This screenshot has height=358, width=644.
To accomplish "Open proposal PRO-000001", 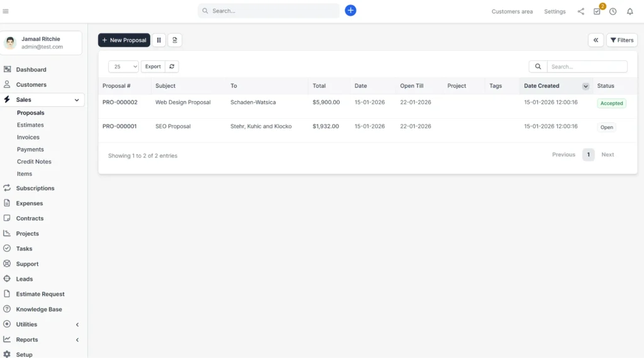I will pos(119,126).
